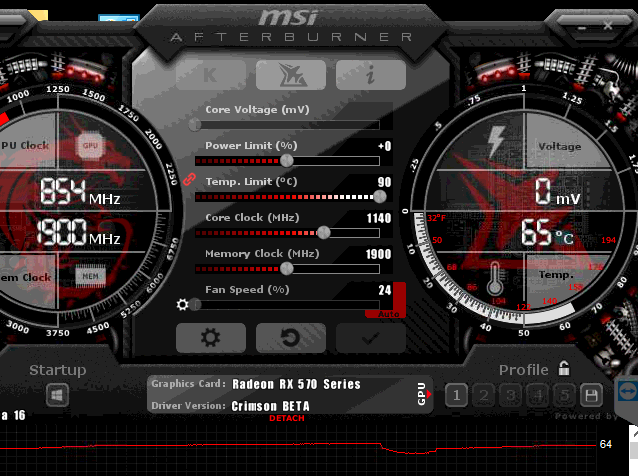Toggle fan speed Auto mode
This screenshot has width=638, height=476.
(389, 314)
